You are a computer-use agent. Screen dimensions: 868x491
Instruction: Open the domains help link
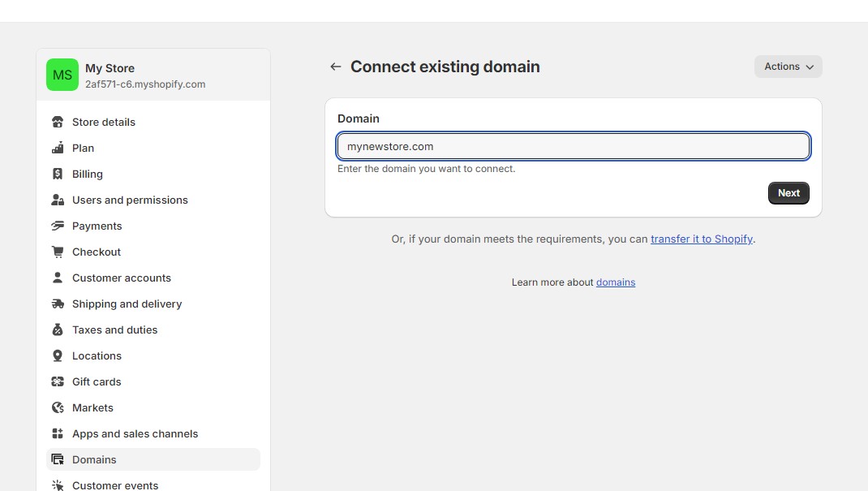coord(616,282)
